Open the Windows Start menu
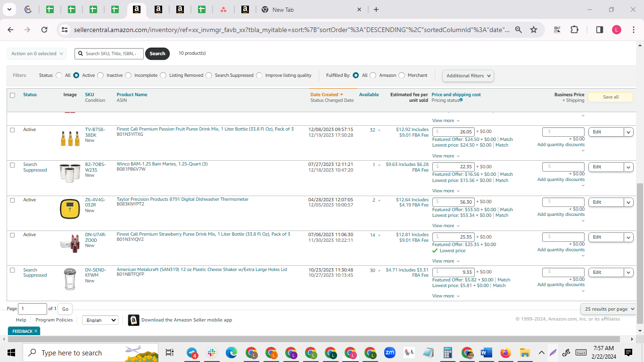The image size is (644, 362). tap(11, 353)
